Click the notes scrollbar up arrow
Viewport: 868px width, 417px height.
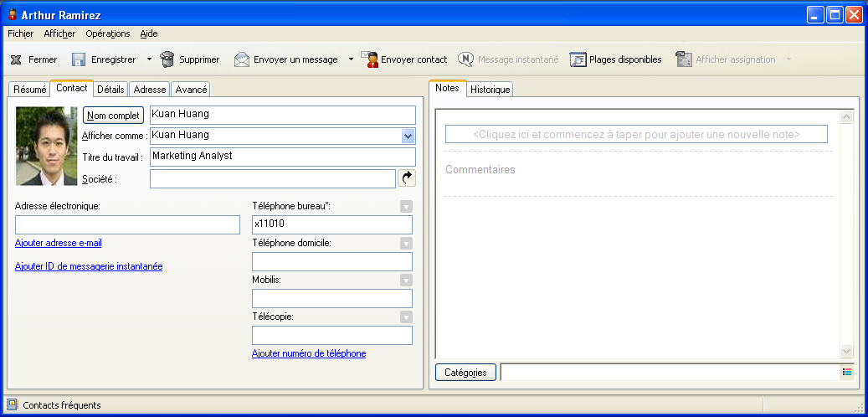pos(847,117)
